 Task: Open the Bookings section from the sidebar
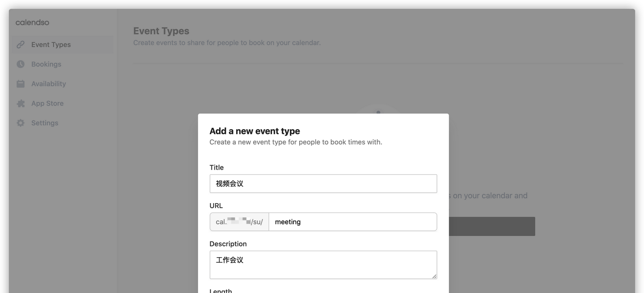[46, 64]
